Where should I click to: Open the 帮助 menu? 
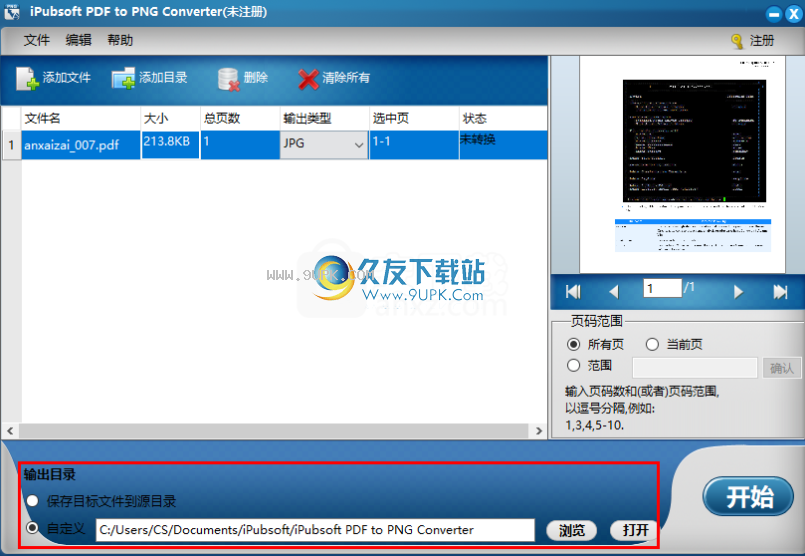120,40
